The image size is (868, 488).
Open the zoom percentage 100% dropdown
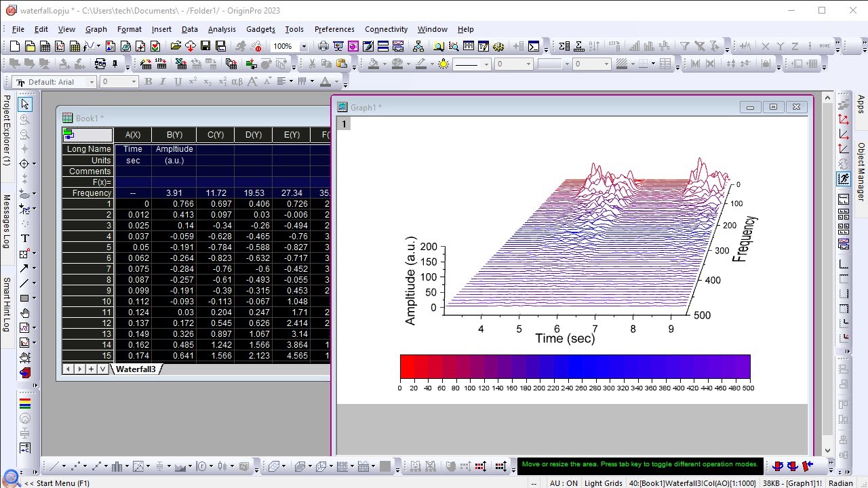point(304,46)
